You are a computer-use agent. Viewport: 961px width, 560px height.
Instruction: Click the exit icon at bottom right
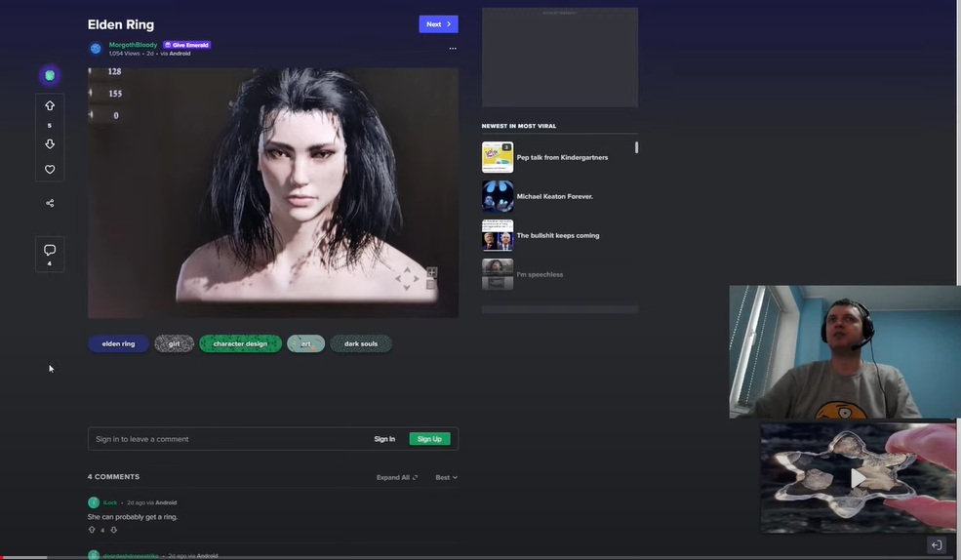[936, 545]
